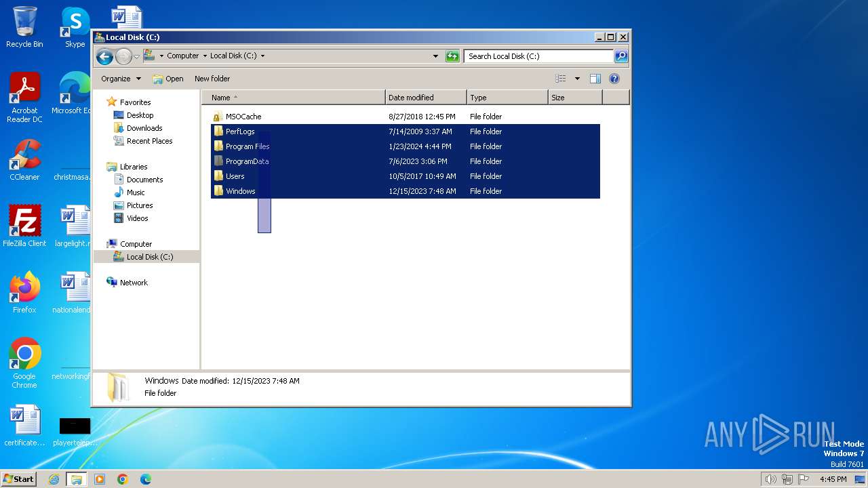
Task: Click Network in the navigation pane
Action: [134, 283]
